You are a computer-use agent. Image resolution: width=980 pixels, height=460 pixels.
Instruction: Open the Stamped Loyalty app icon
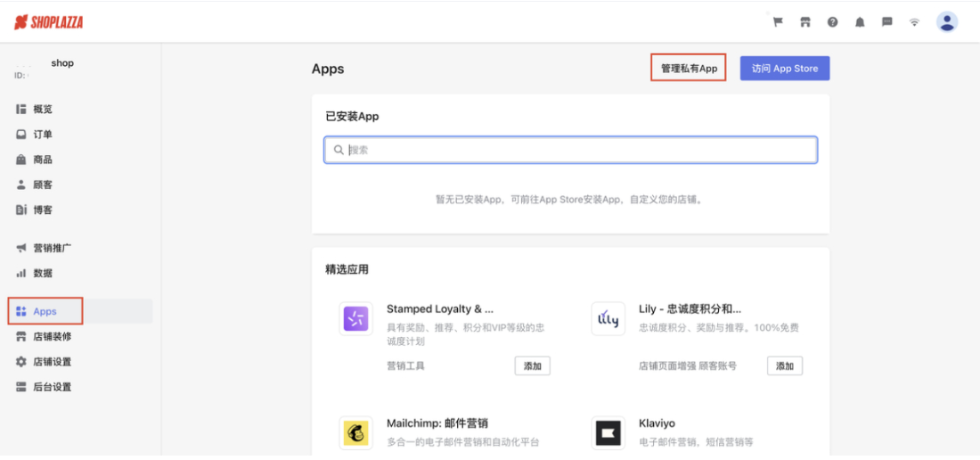355,319
